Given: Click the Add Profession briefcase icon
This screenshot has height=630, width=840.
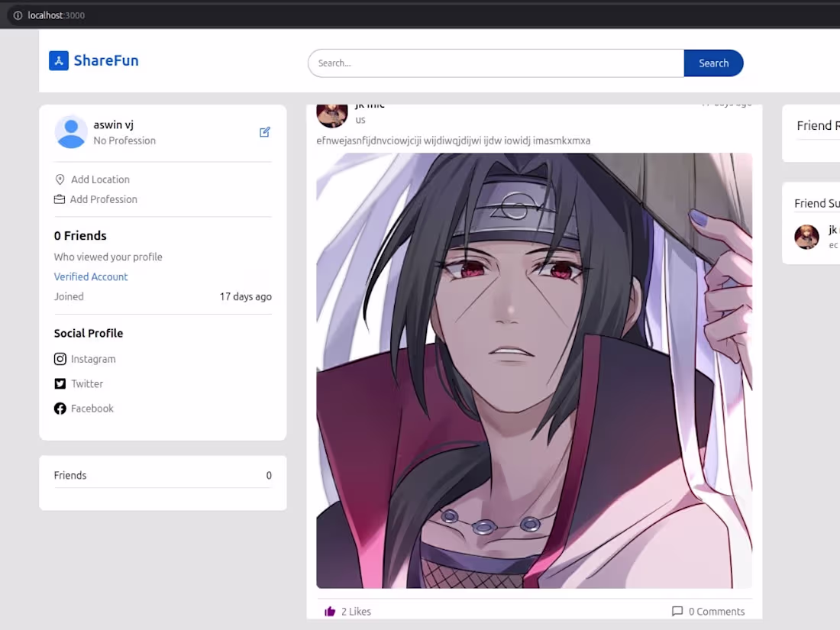Looking at the screenshot, I should pos(60,199).
